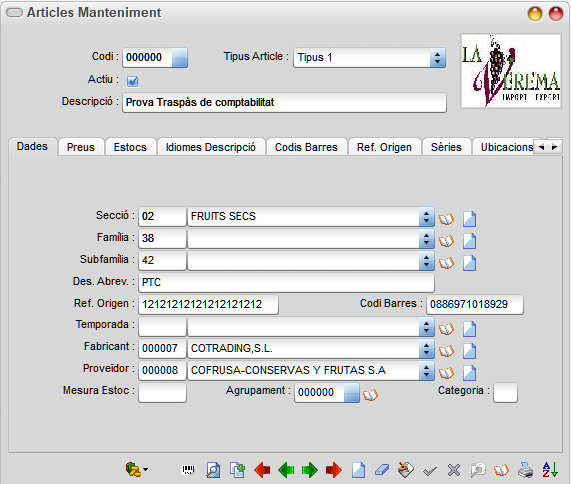Go to next record with right green arrow
Image resolution: width=571 pixels, height=484 pixels.
(310, 470)
